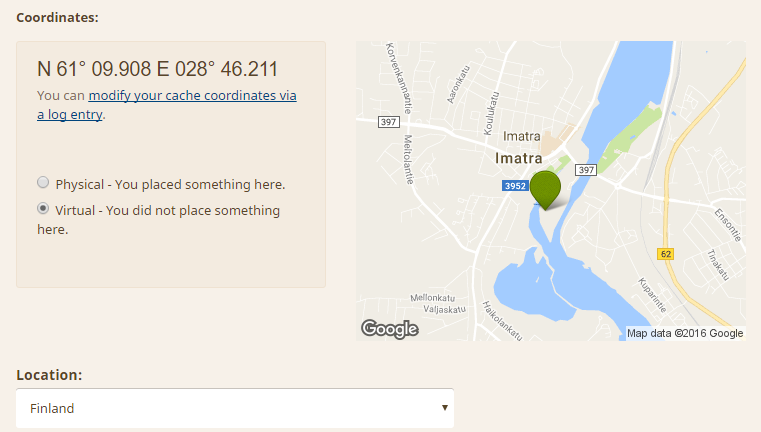761x432 pixels.
Task: Open the Location dropdown showing Finland
Action: (x=235, y=408)
